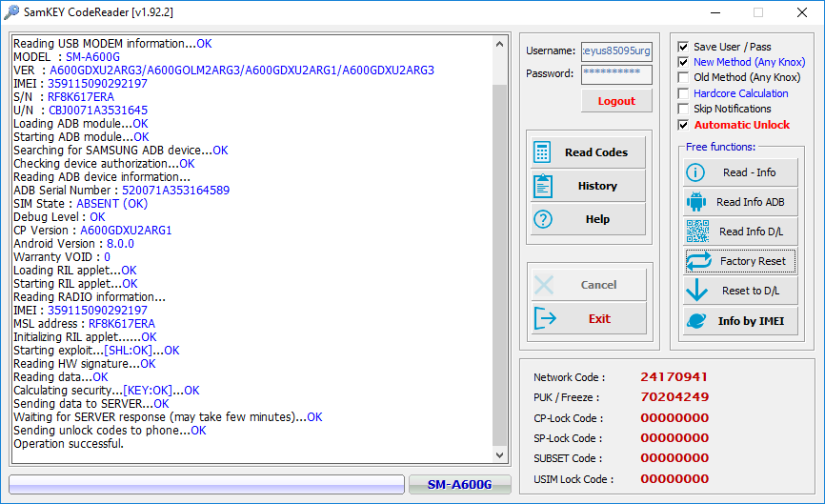Click the MODEL : SM-A600G log line
Viewport: 825px width, 504px height.
pyautogui.click(x=67, y=57)
